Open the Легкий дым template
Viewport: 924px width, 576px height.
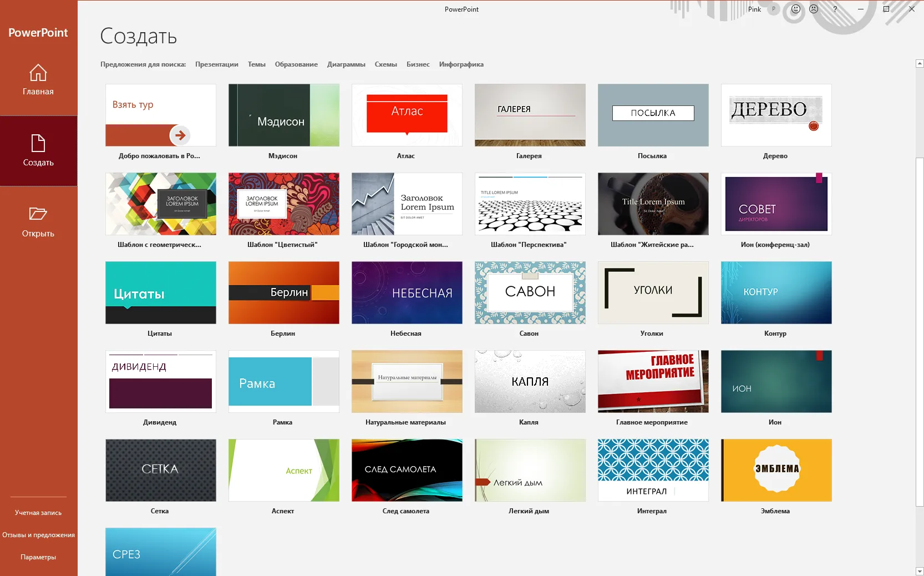(530, 471)
